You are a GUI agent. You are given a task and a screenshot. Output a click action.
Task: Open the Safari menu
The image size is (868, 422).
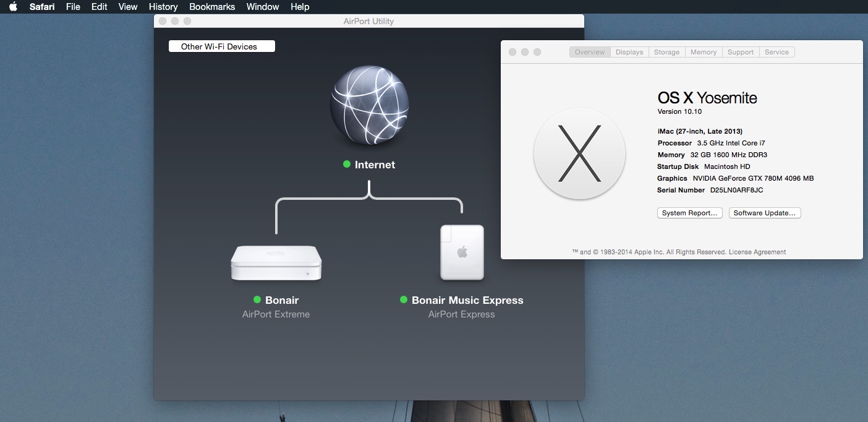tap(42, 7)
